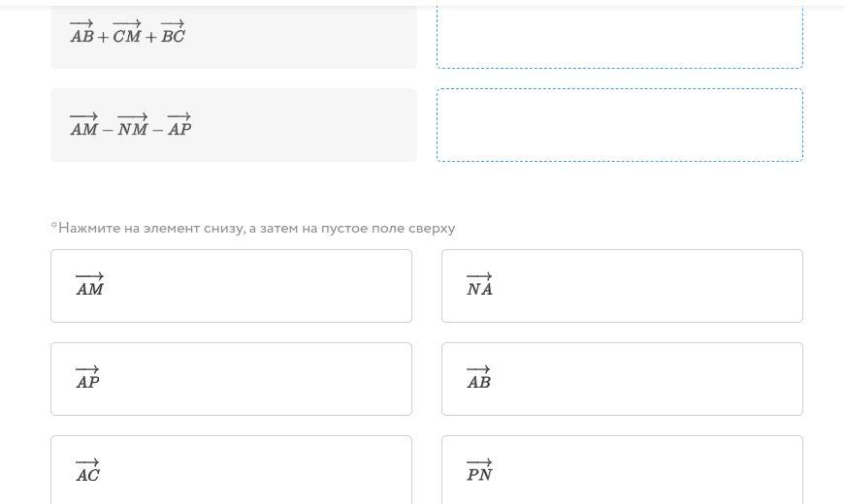Click the AM term in the subtraction expression
Image resolution: width=844 pixels, height=504 pixels.
pyautogui.click(x=83, y=126)
